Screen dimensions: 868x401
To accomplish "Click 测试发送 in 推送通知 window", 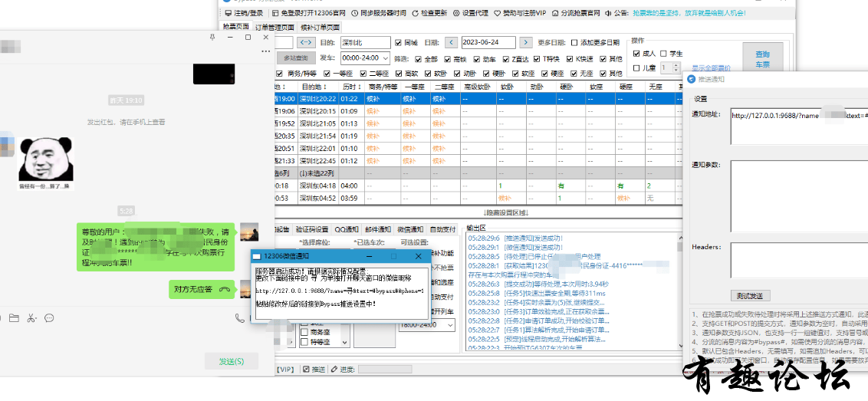I will click(750, 296).
